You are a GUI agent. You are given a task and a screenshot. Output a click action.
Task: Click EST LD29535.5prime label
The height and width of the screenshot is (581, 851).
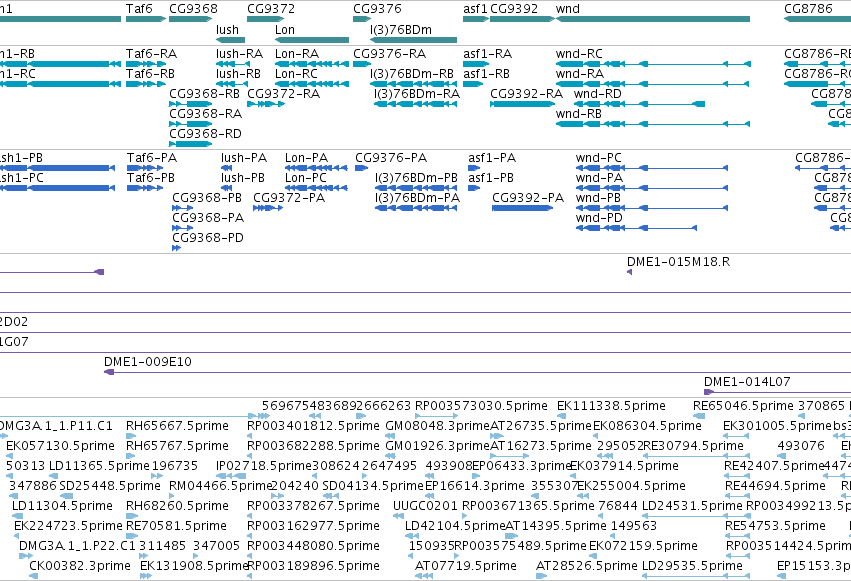coord(692,566)
